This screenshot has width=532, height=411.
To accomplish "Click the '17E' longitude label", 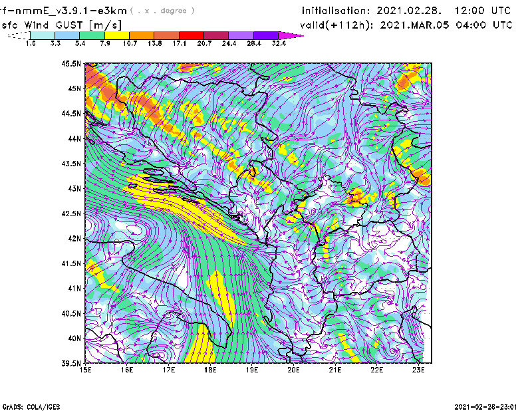I will pyautogui.click(x=169, y=370).
